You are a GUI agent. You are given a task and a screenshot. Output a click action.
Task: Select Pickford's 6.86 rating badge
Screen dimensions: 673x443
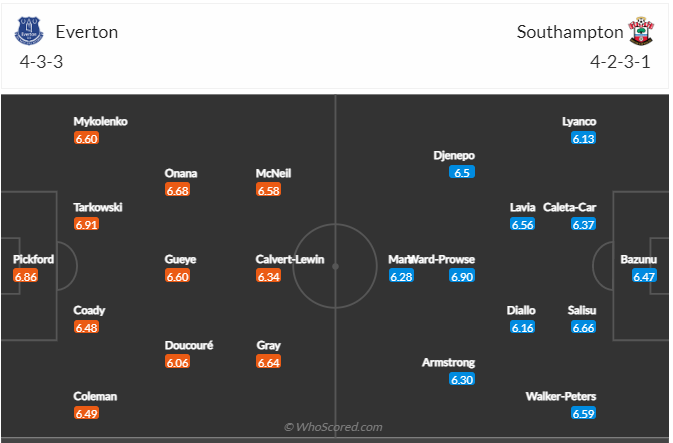[x=26, y=276]
